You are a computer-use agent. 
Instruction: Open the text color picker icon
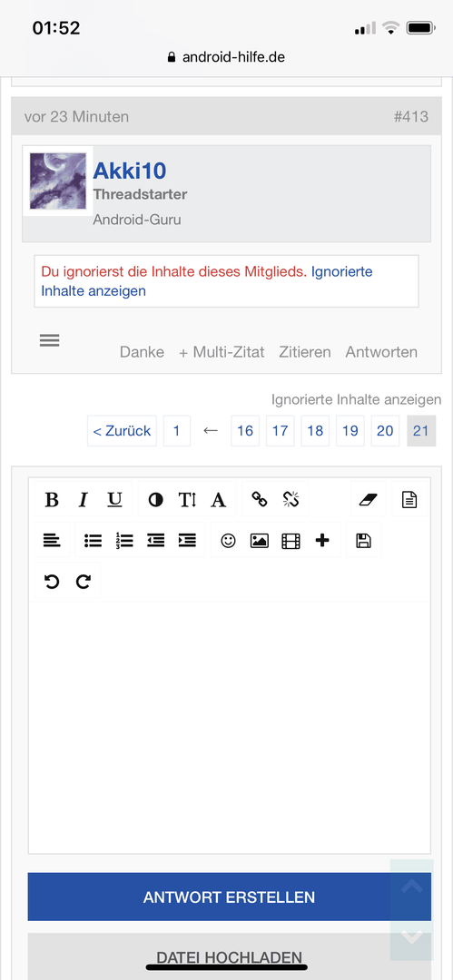(155, 499)
